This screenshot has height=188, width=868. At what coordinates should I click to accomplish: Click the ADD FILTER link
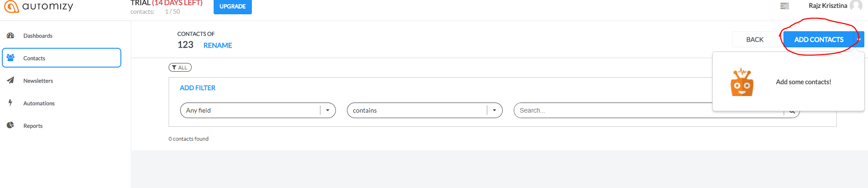coord(198,88)
